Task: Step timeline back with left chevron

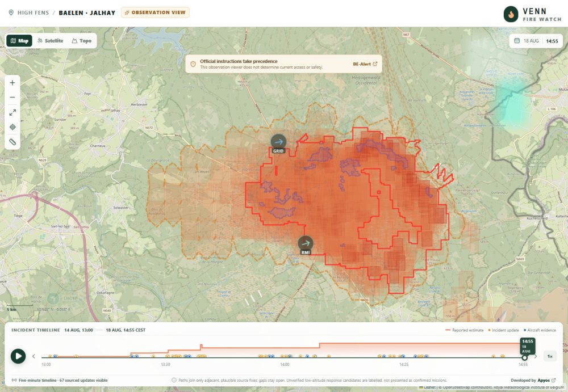Action: pyautogui.click(x=34, y=356)
